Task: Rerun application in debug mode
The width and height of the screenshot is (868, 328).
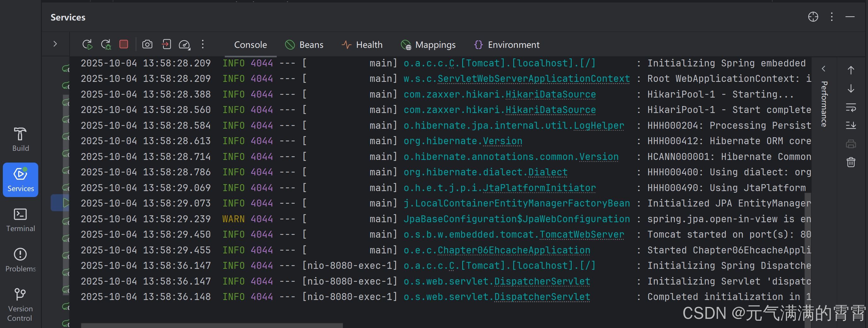Action: pos(106,44)
